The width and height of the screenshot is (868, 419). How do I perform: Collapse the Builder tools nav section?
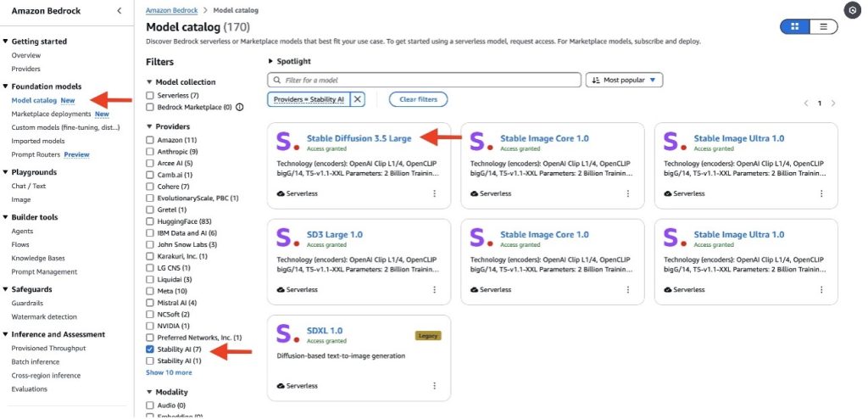(6, 217)
